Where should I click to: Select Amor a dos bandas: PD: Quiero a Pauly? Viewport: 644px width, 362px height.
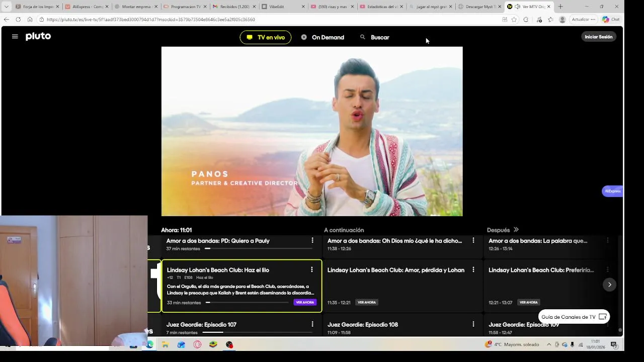[x=242, y=246]
